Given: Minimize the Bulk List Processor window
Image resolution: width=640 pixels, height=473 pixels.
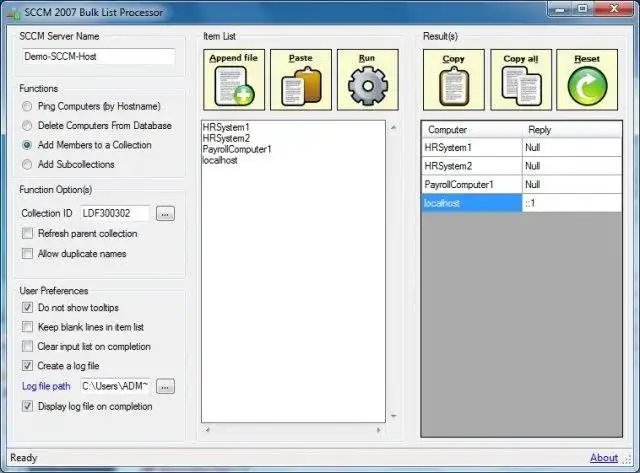Looking at the screenshot, I should tap(560, 9).
